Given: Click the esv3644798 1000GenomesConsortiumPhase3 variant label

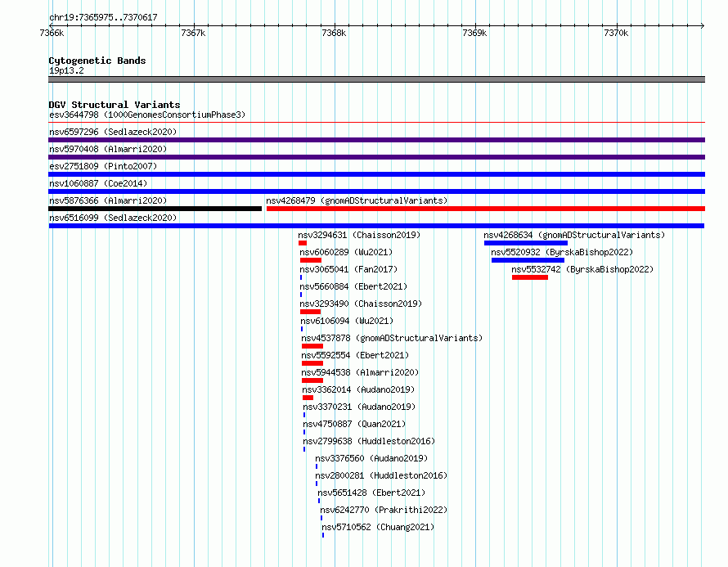Looking at the screenshot, I should tap(147, 115).
